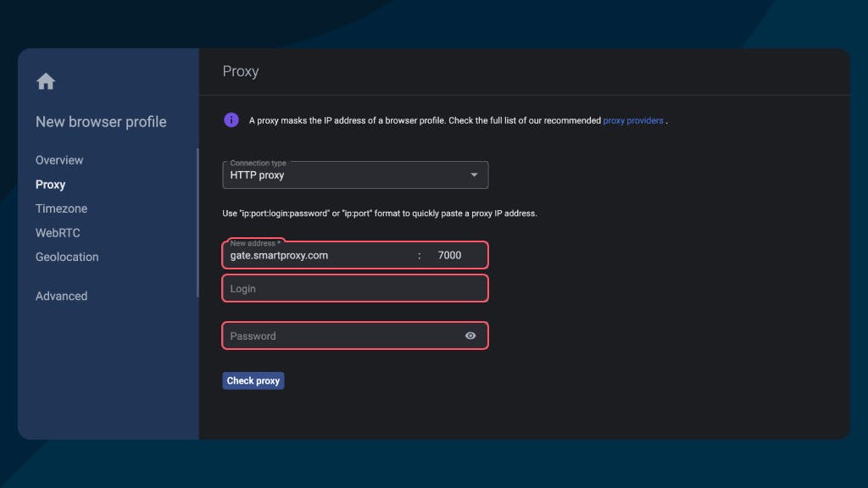Click the purple info icon
The width and height of the screenshot is (868, 488).
coord(231,120)
